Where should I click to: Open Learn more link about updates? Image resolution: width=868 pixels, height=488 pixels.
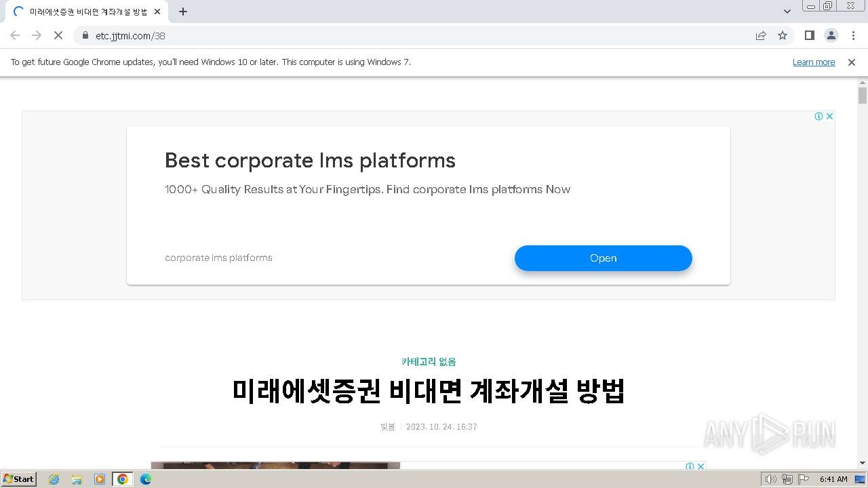pyautogui.click(x=814, y=62)
